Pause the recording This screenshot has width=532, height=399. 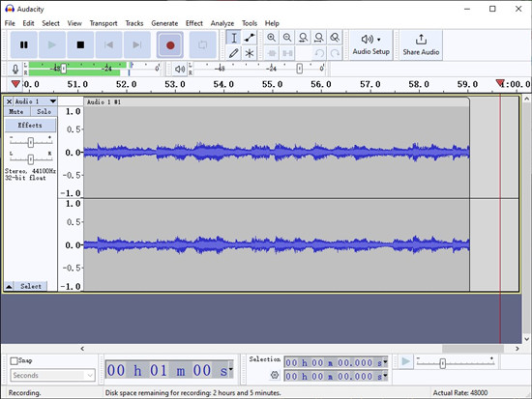24,44
